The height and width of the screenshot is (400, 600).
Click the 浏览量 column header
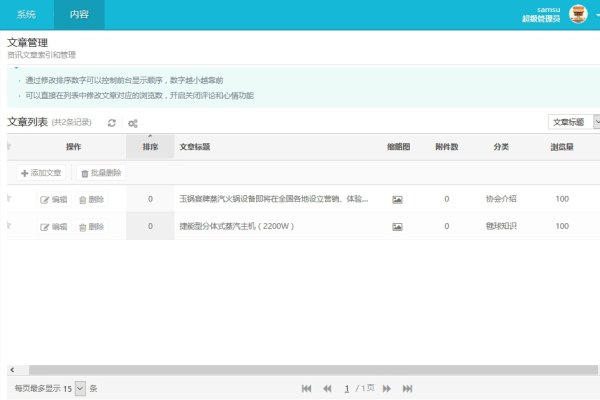[x=562, y=147]
